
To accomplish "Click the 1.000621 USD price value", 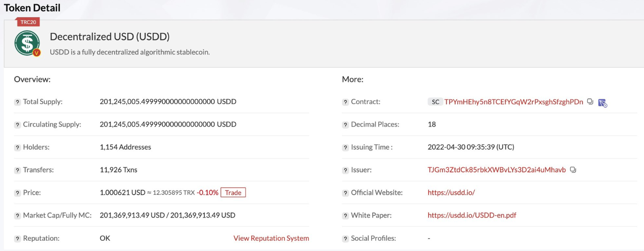I will pyautogui.click(x=122, y=193).
